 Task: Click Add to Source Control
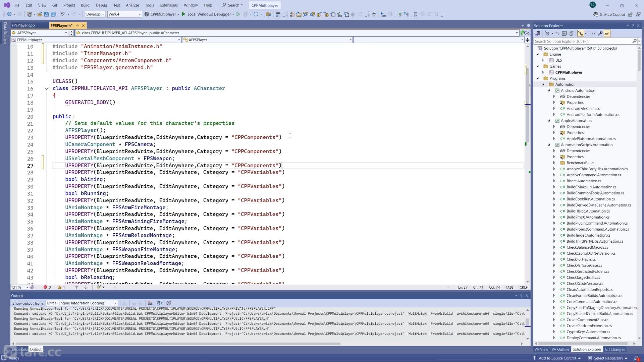[557, 358]
